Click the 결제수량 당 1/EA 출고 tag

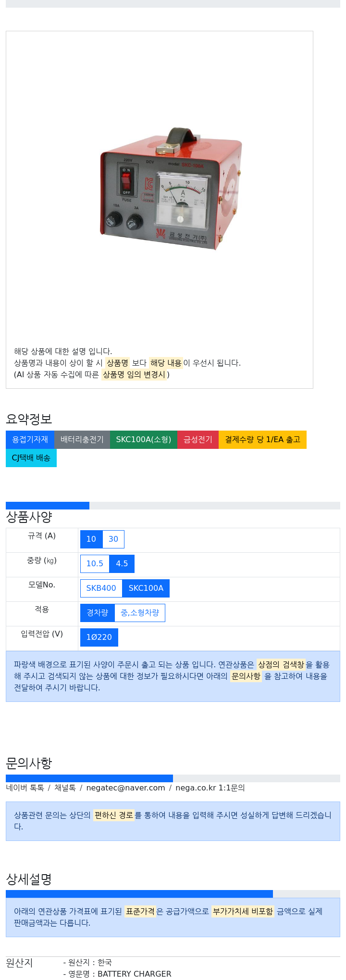coord(262,440)
